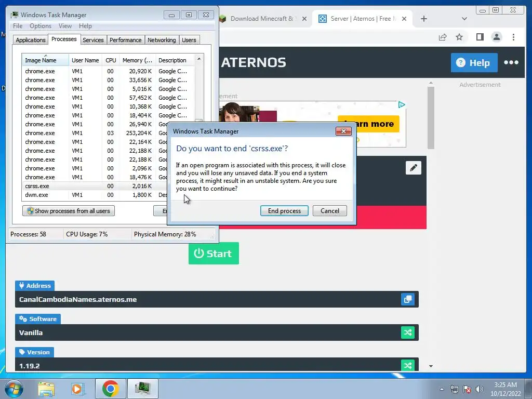Select the csrss.exe process row

click(96, 186)
